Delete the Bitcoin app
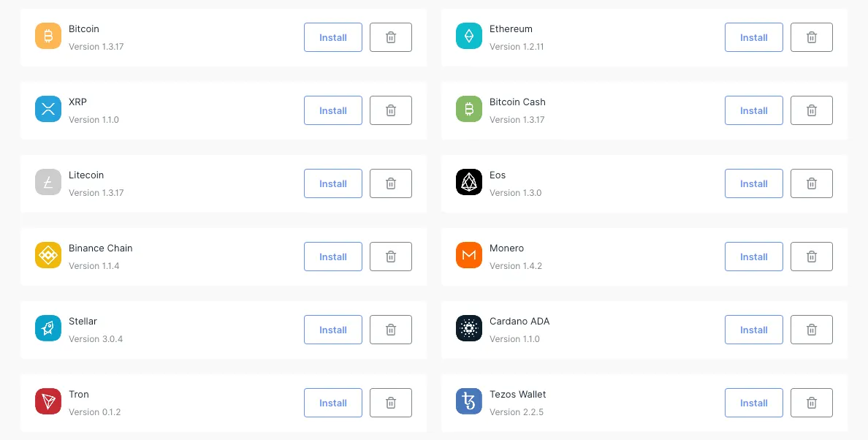The image size is (868, 440). [x=390, y=37]
